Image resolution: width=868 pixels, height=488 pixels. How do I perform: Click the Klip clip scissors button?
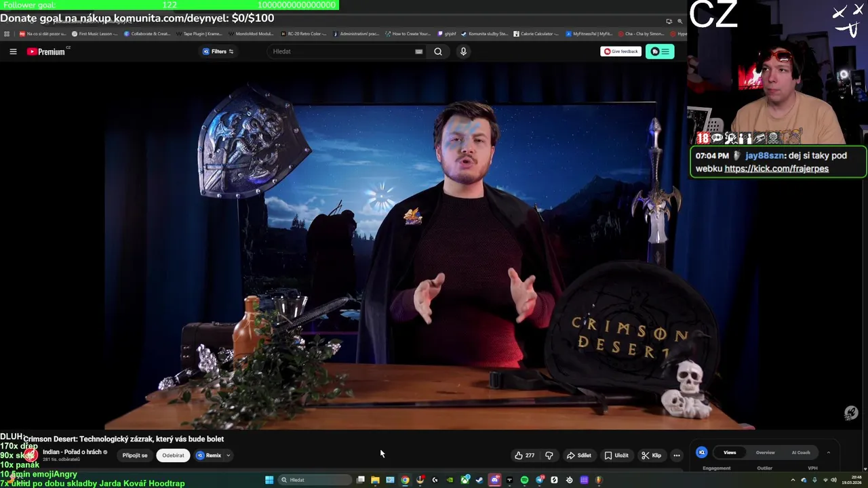click(x=651, y=455)
